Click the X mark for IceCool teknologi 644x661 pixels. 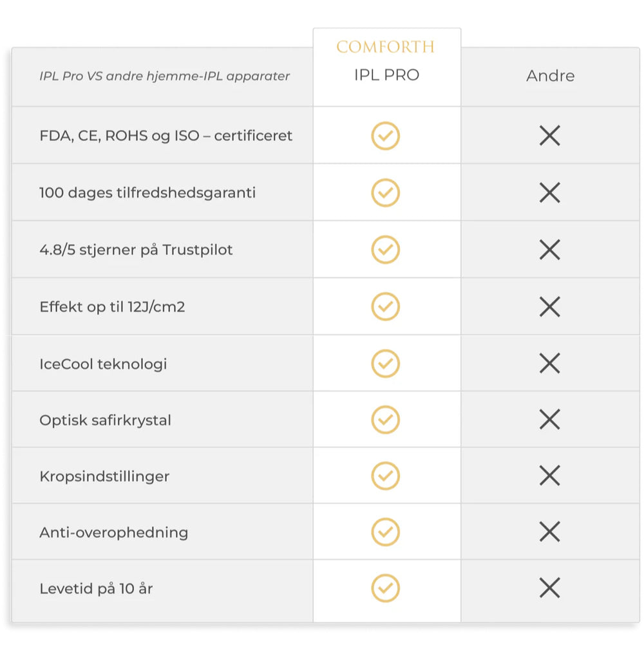(x=549, y=364)
